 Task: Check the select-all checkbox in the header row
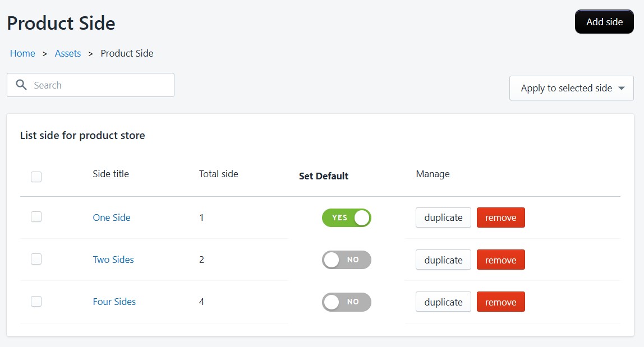[36, 177]
